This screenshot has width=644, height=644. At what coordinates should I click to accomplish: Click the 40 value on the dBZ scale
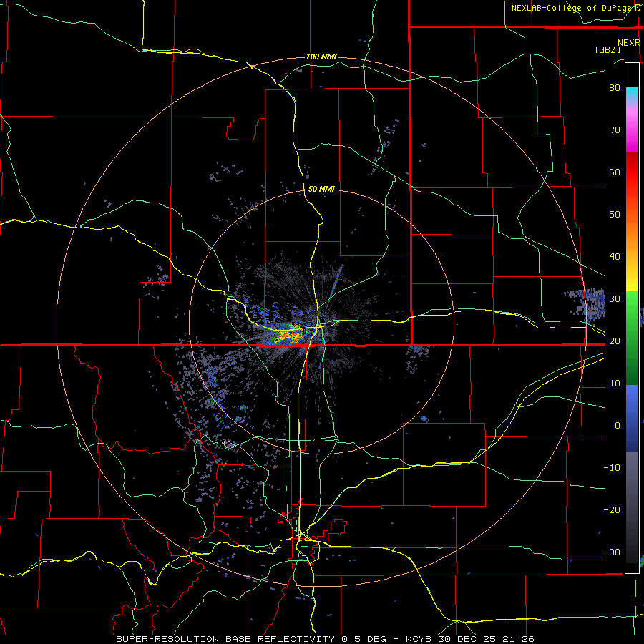[x=615, y=256]
